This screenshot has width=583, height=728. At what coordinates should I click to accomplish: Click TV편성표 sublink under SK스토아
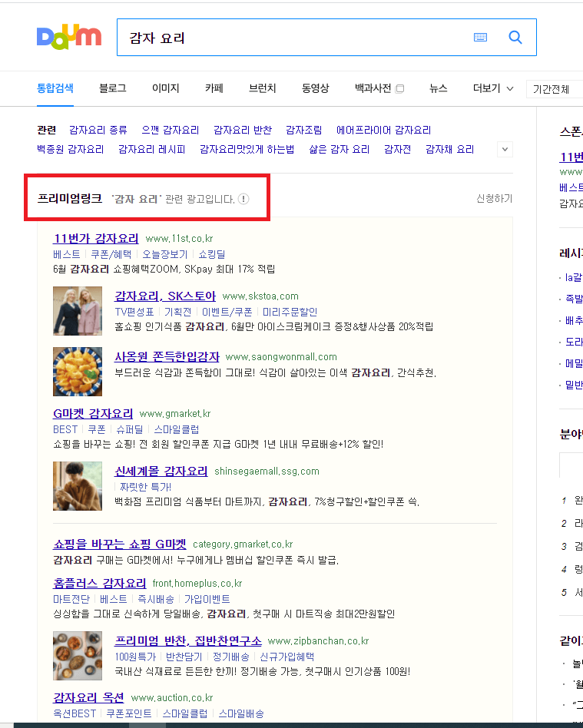134,312
